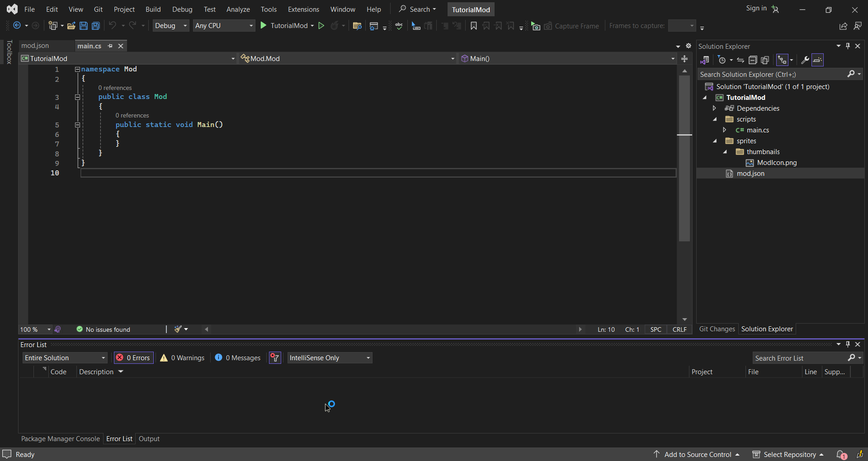Toggle the 0 Errors filter
Screen dimensions: 868x461
(134, 358)
